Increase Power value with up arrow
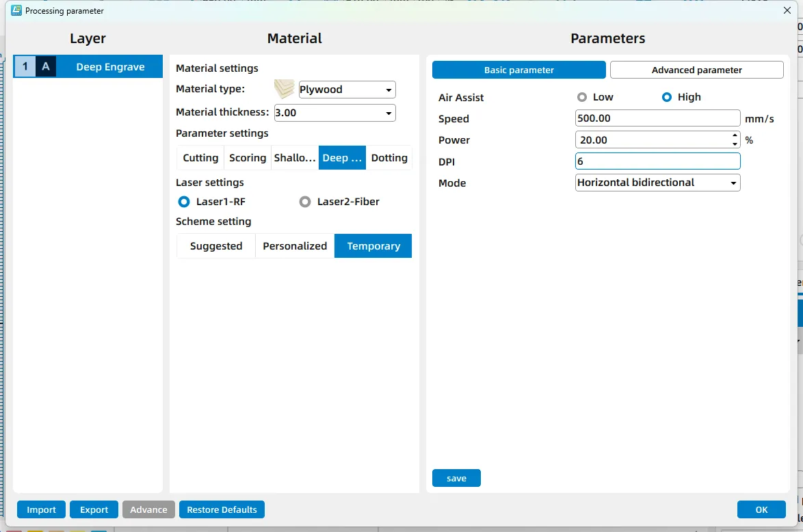 pos(735,136)
